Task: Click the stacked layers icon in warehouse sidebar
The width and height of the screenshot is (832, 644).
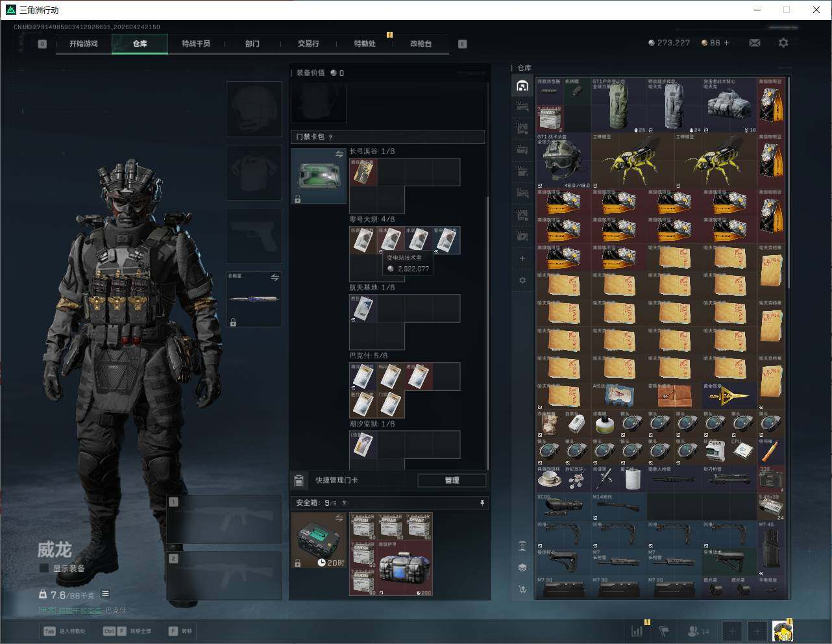Action: pyautogui.click(x=522, y=567)
